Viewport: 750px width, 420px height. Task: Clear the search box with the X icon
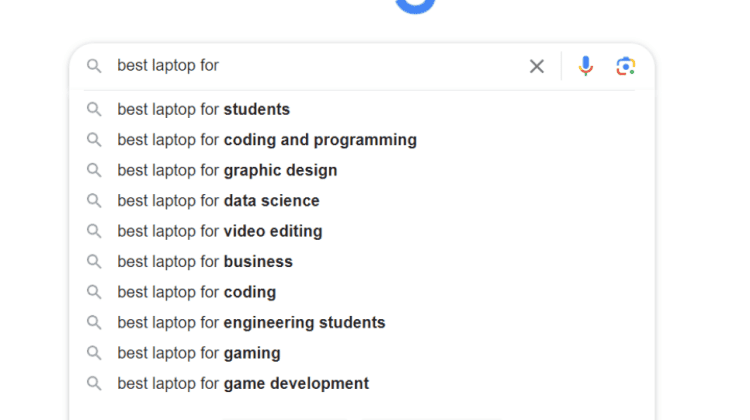537,66
